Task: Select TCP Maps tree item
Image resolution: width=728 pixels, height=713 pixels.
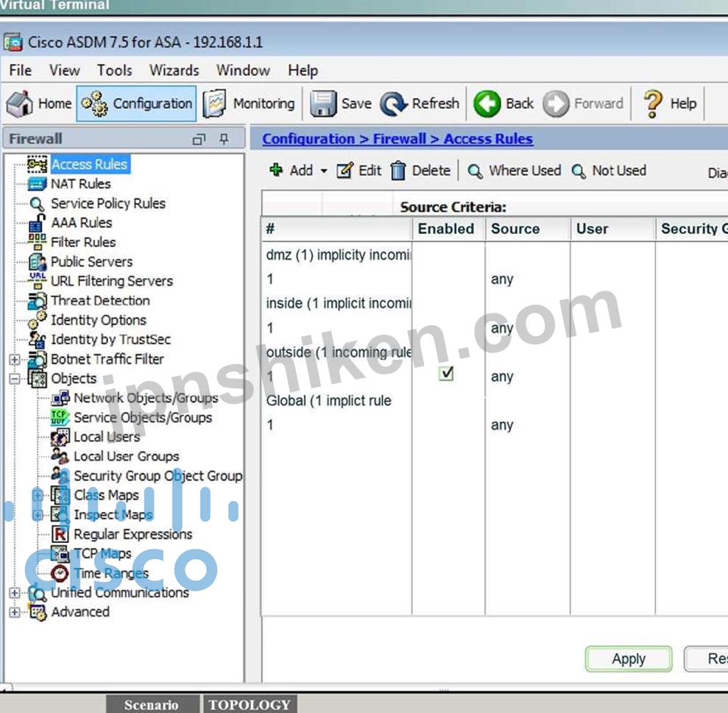Action: click(102, 554)
